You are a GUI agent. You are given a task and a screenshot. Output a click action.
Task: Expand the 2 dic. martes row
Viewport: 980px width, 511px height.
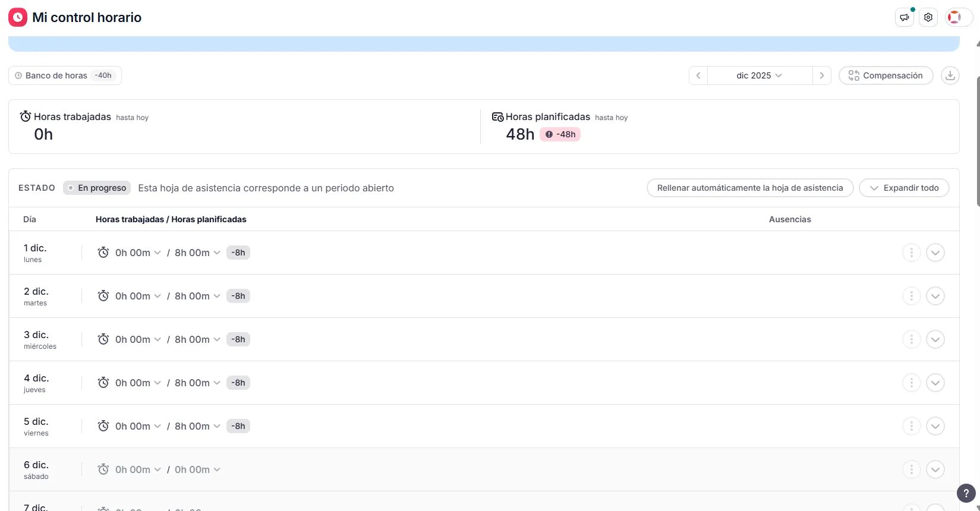tap(935, 296)
